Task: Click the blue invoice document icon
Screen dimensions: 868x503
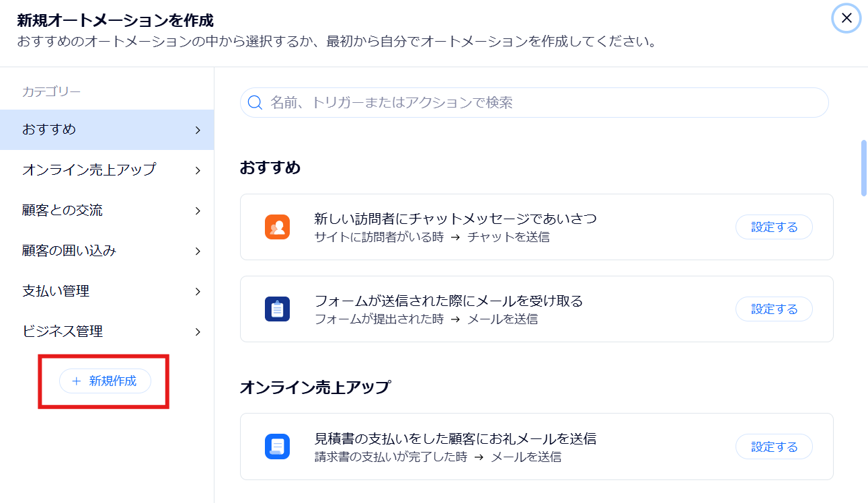Action: click(277, 447)
